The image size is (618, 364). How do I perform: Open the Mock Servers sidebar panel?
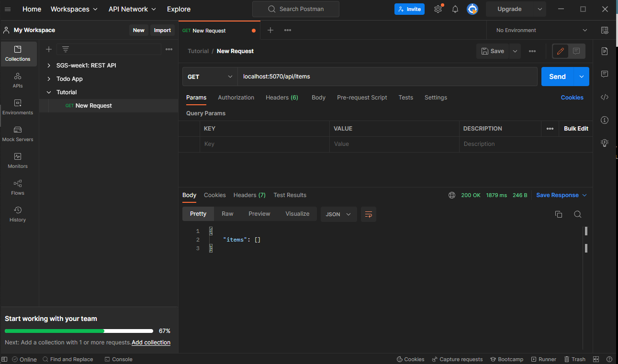click(18, 134)
